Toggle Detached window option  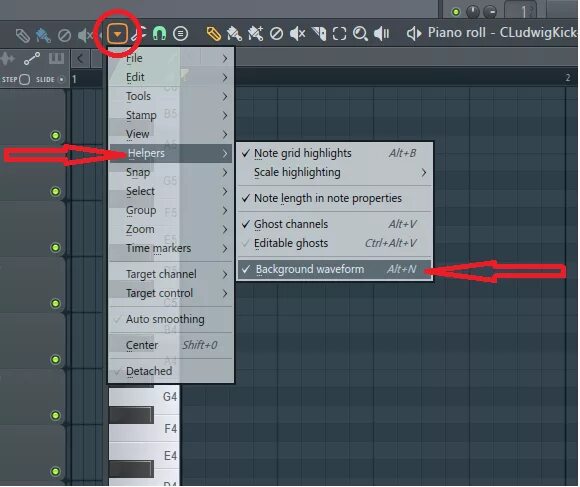coord(171,371)
